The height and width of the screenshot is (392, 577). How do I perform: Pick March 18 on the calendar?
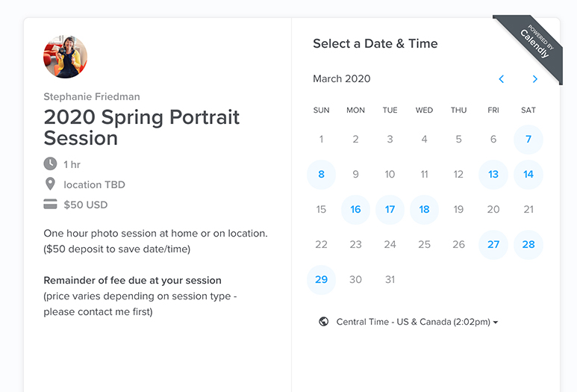424,210
